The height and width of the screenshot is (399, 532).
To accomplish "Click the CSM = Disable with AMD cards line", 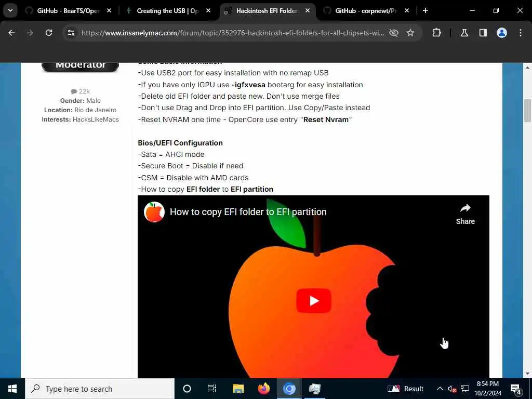I will pyautogui.click(x=193, y=178).
